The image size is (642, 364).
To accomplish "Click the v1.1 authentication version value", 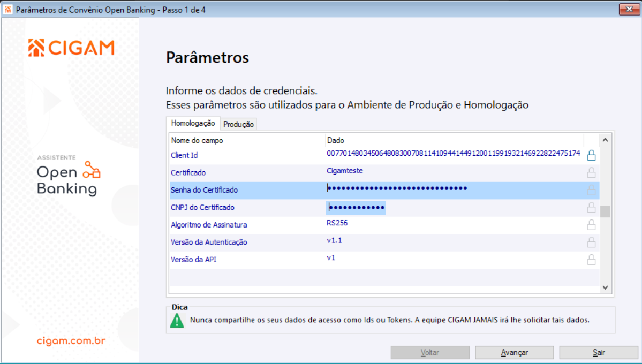I will pyautogui.click(x=334, y=240).
